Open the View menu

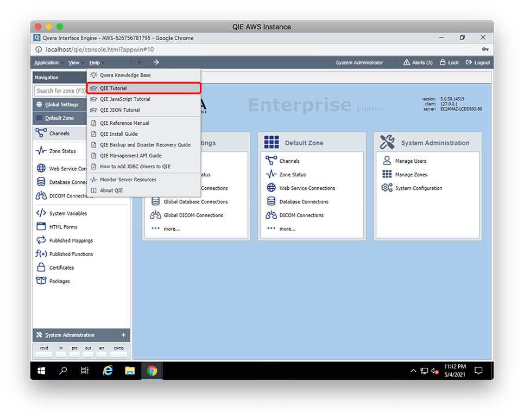tap(76, 63)
